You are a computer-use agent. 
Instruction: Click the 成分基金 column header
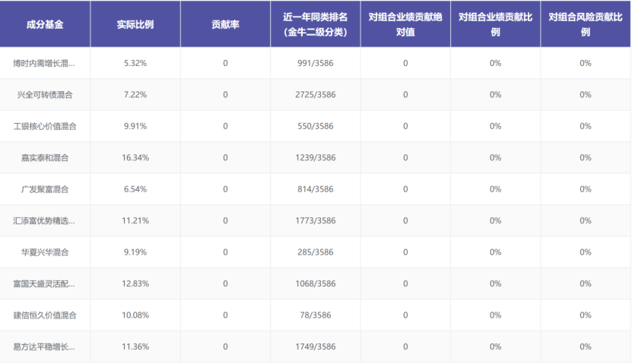tap(45, 24)
